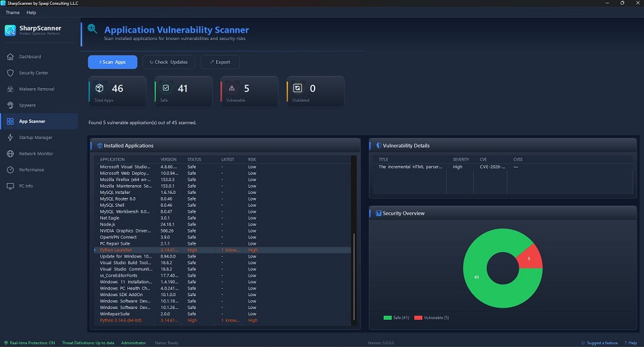Click the magnifier icon beside the scanner title
644x347 pixels.
tap(92, 28)
